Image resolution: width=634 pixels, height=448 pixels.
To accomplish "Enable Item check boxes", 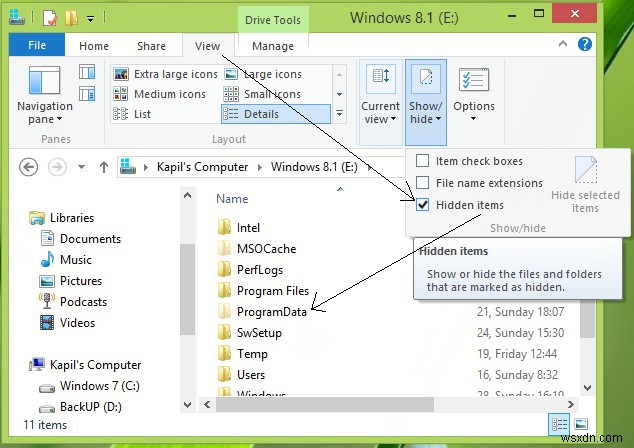I will pos(423,161).
